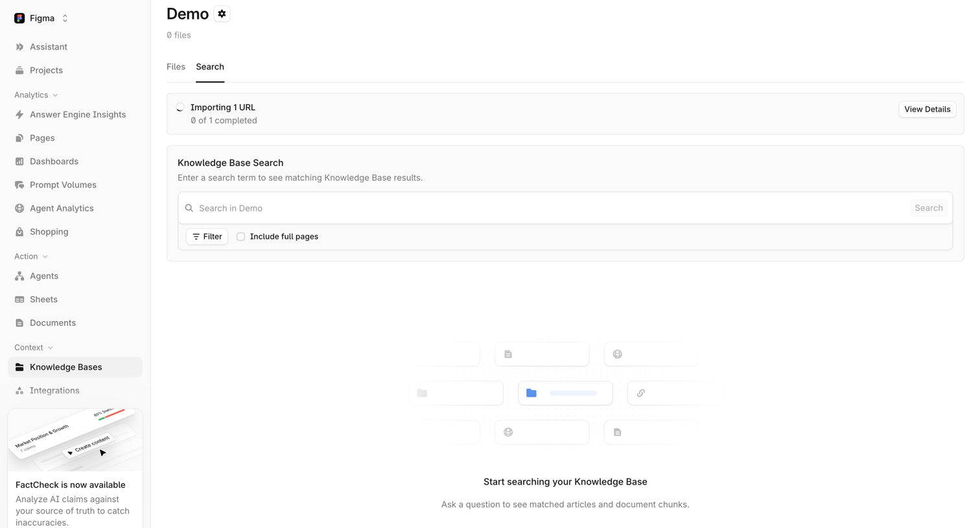This screenshot has height=528, width=980.
Task: Open Prompt Volumes from the sidebar
Action: tap(75, 185)
